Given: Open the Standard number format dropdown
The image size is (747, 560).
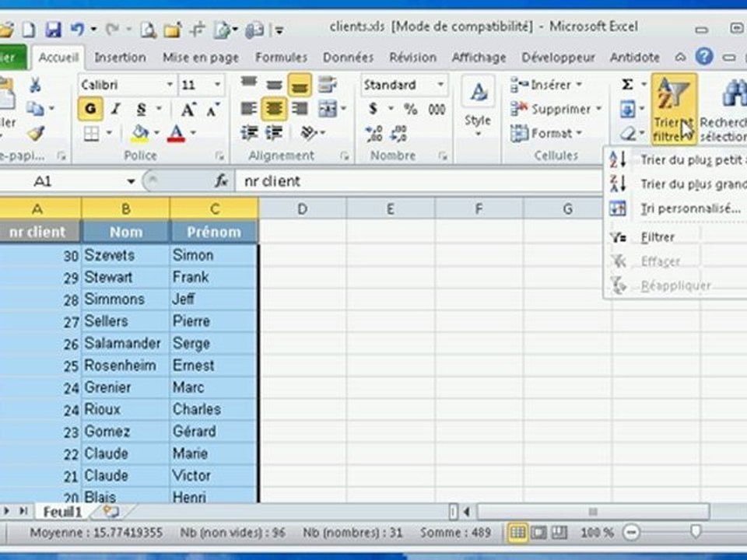Looking at the screenshot, I should (x=440, y=85).
